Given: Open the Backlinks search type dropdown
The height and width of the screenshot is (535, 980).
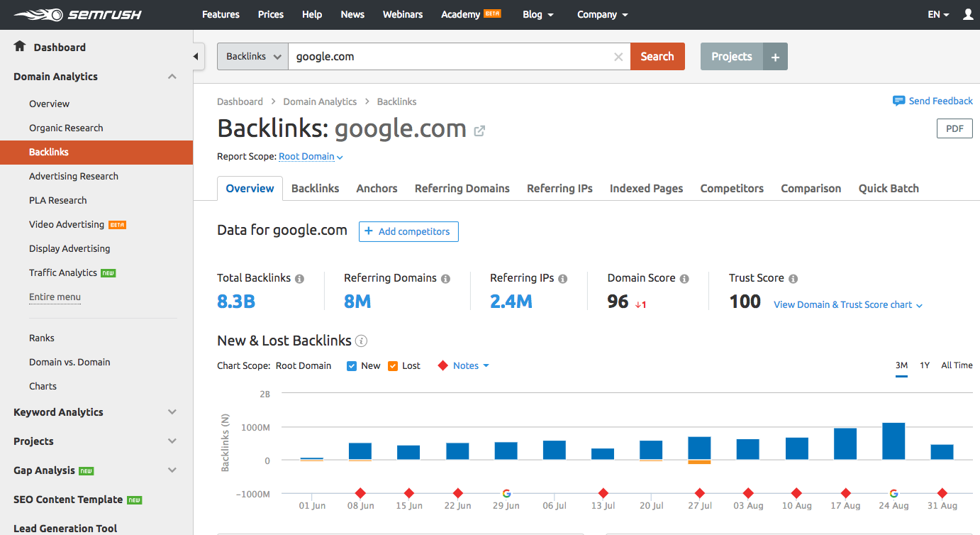Looking at the screenshot, I should click(x=252, y=57).
